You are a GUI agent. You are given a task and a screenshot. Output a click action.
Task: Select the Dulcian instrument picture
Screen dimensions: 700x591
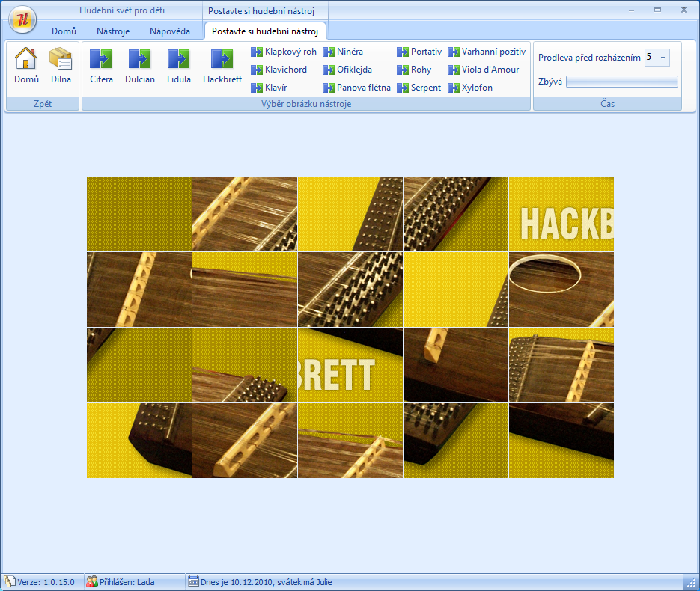[x=140, y=66]
